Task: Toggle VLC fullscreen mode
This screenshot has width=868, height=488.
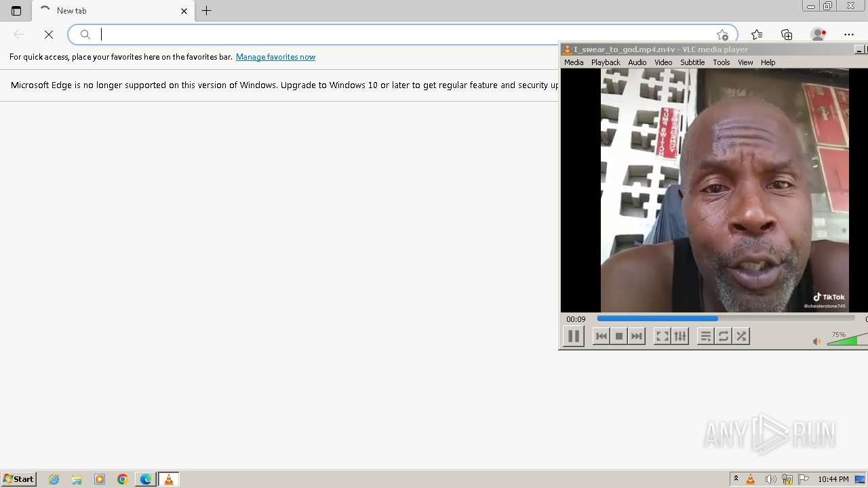Action: [x=662, y=336]
